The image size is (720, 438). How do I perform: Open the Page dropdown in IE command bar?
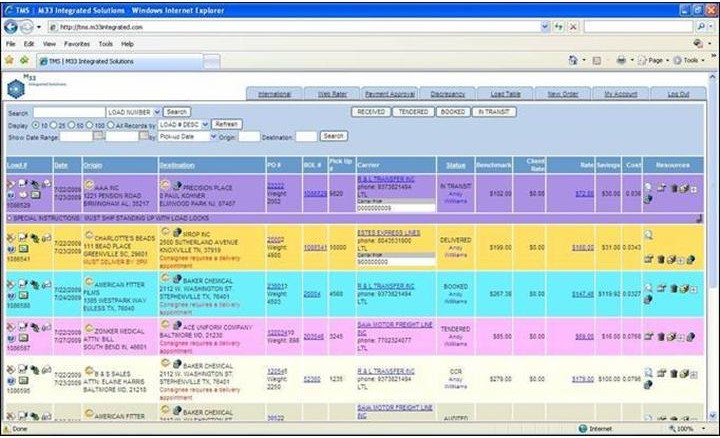coord(654,60)
